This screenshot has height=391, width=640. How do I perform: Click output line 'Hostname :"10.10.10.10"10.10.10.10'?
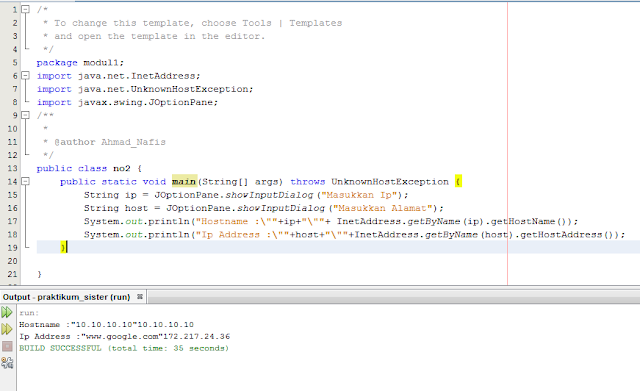tap(107, 325)
